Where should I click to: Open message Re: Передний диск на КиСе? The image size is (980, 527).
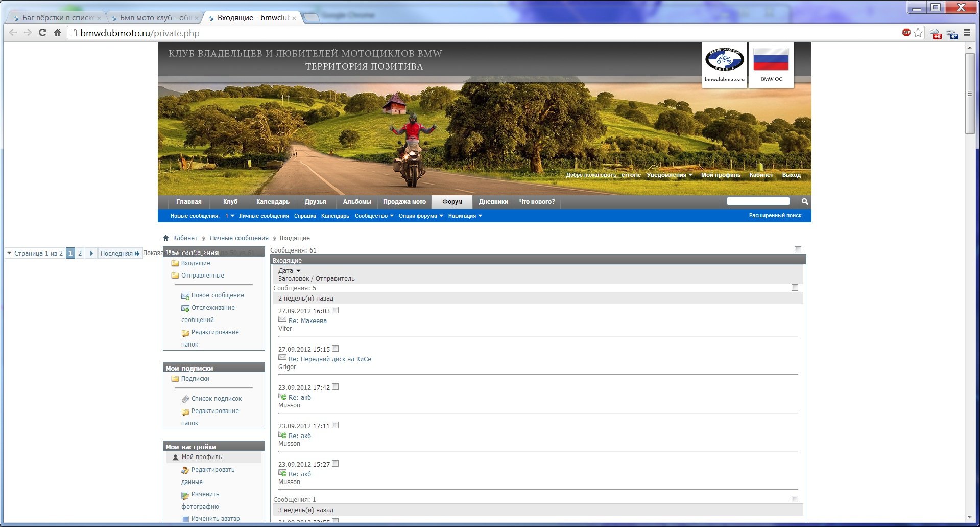pyautogui.click(x=329, y=359)
